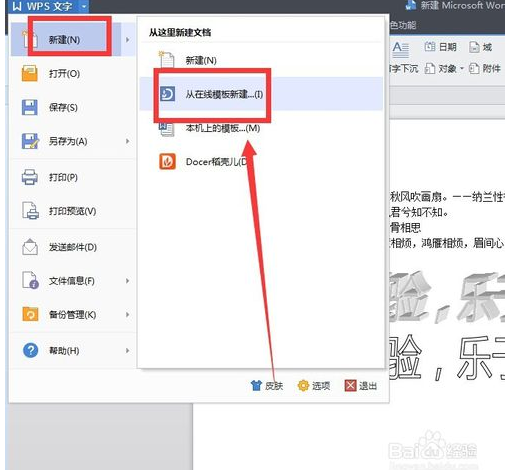Click the 日期 date icon in ribbon
The image size is (507, 470).
(430, 47)
